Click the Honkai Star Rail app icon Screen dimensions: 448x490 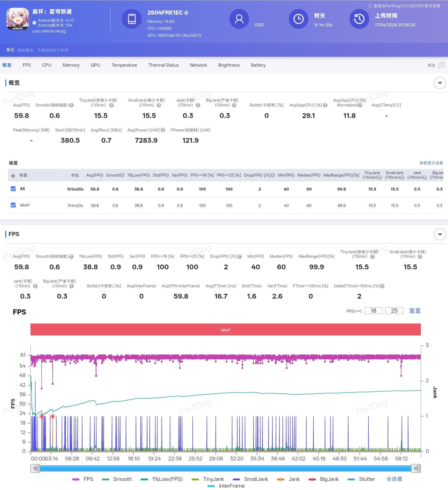coord(17,19)
